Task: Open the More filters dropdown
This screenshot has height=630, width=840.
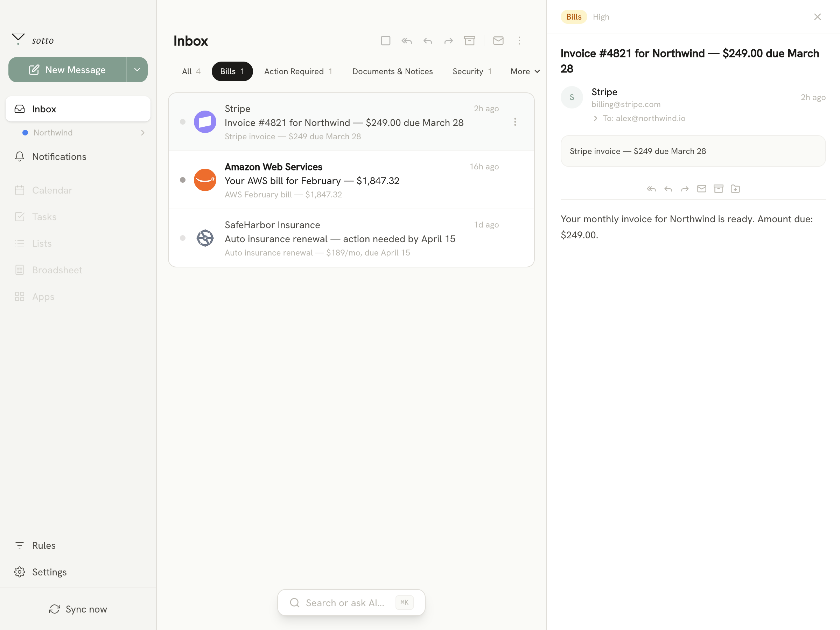Action: click(525, 71)
